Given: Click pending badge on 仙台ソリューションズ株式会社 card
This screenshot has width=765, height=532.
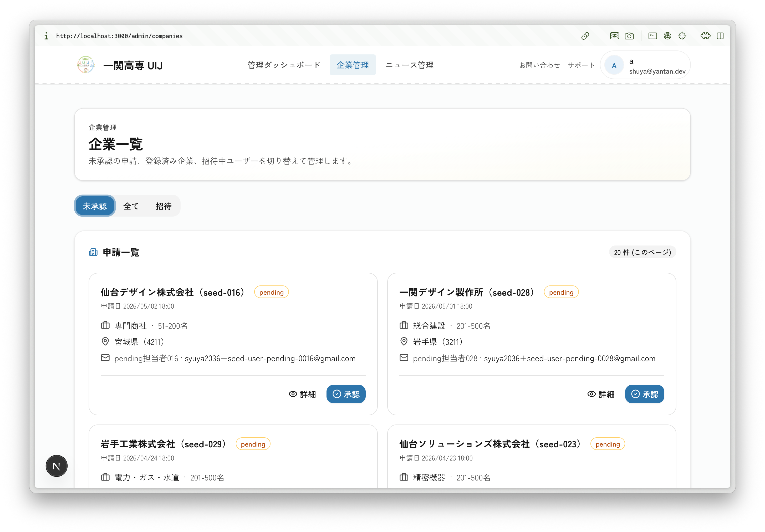Looking at the screenshot, I should [x=608, y=444].
